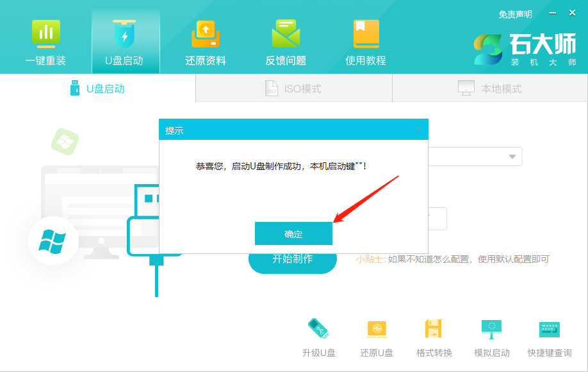The height and width of the screenshot is (372, 588).
Task: Expand the device selection dropdown
Action: 511,156
